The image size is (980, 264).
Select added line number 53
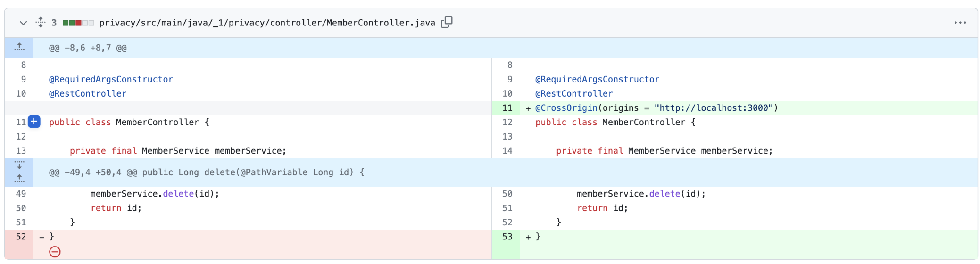[x=507, y=237]
